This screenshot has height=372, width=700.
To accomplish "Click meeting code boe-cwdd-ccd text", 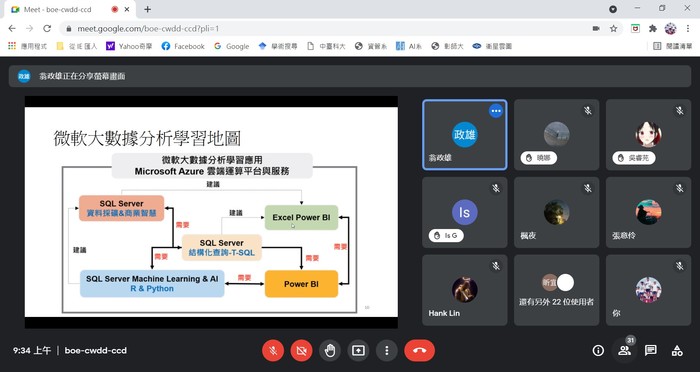I will pos(96,351).
